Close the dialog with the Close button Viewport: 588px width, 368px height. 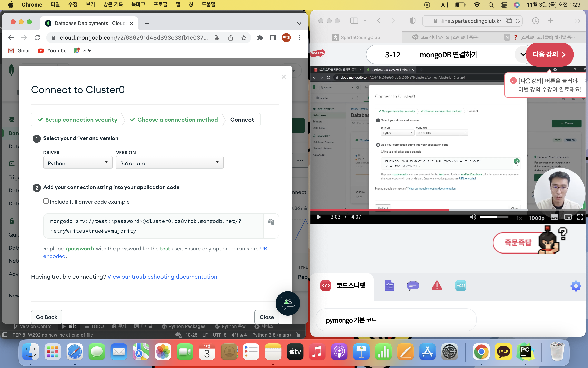coord(267,317)
